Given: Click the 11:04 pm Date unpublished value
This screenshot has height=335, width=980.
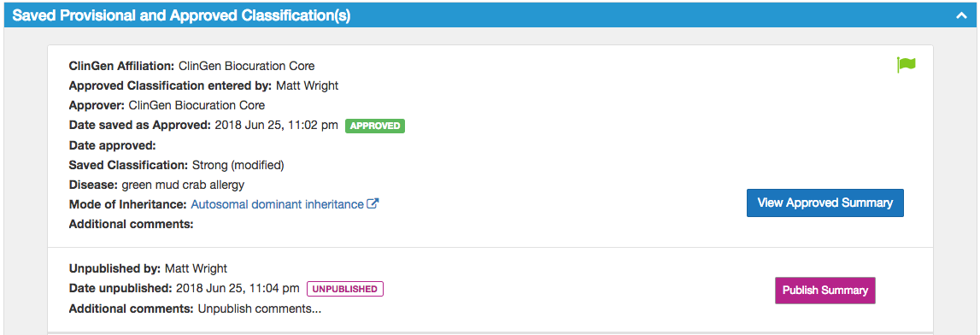Looking at the screenshot, I should [238, 289].
